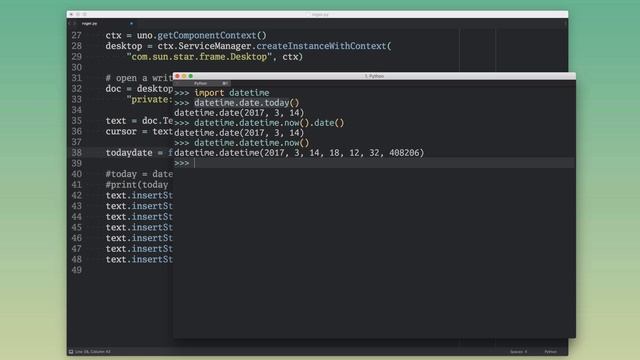Click "#print(today" comment on line 41
This screenshot has height=360, width=640.
tap(137, 184)
